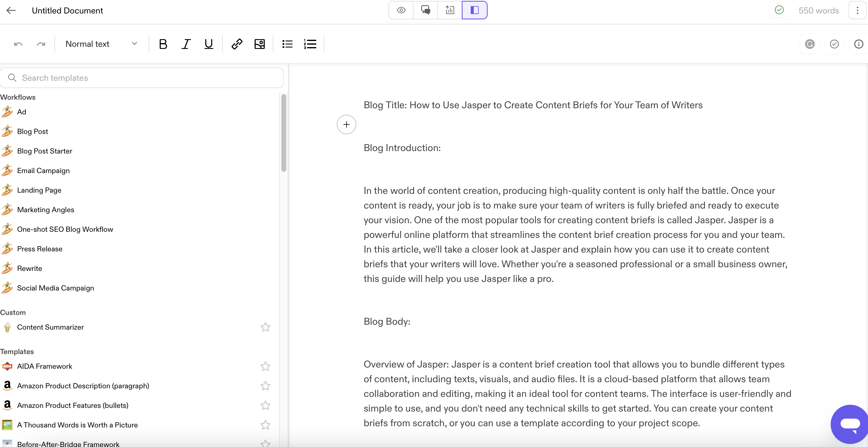Open the AIDA Framework template

(x=45, y=366)
